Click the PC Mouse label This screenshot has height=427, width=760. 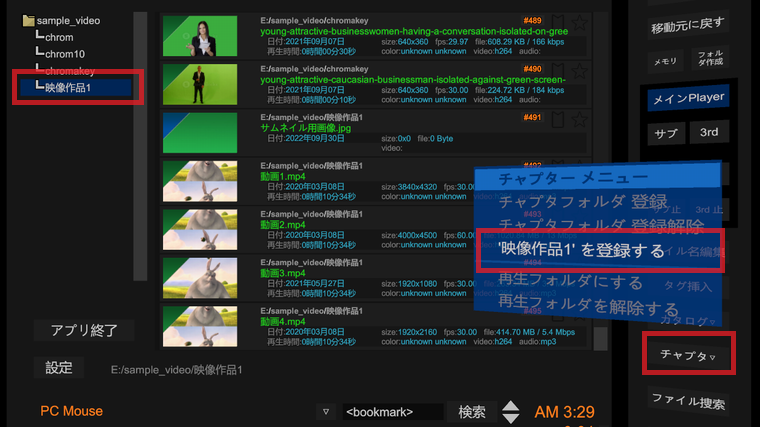pos(71,411)
